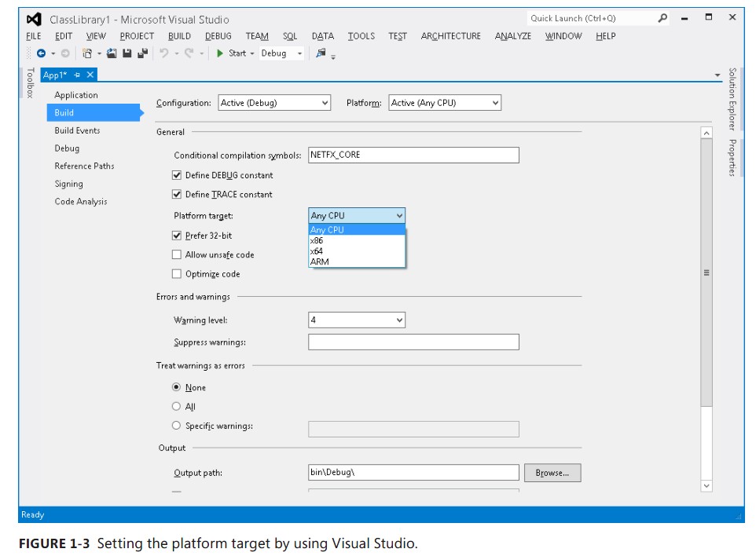Choose ARM in platform target list
The height and width of the screenshot is (556, 756).
tap(357, 262)
